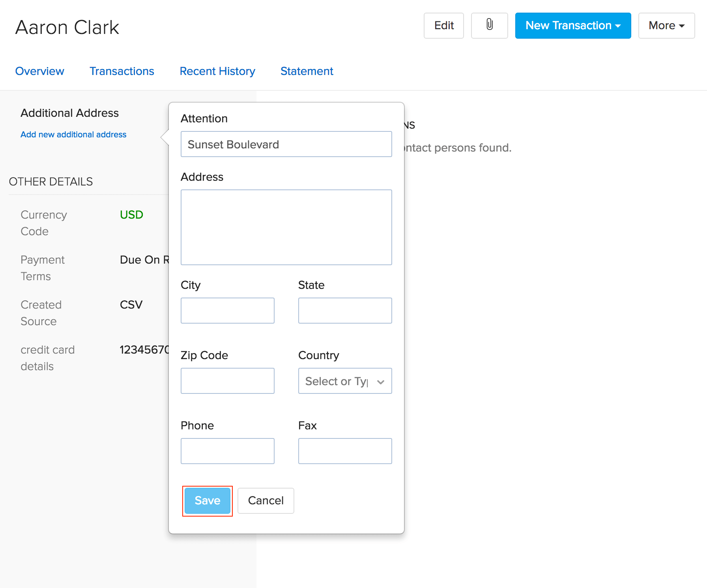The image size is (707, 588).
Task: Open the More options menu
Action: (x=666, y=25)
